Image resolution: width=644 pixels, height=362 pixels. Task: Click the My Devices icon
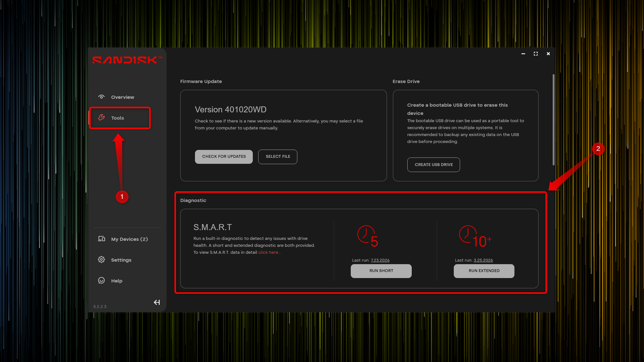(x=101, y=239)
